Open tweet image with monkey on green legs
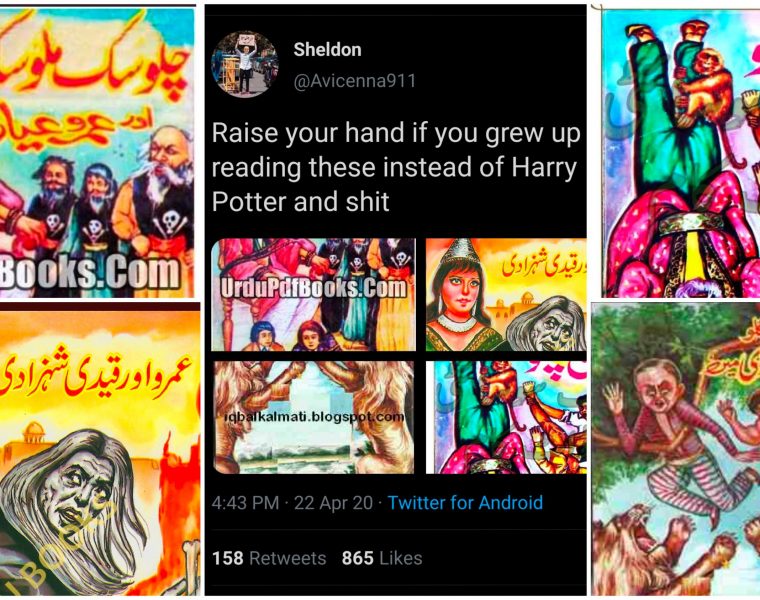This screenshot has width=760, height=600. point(506,417)
